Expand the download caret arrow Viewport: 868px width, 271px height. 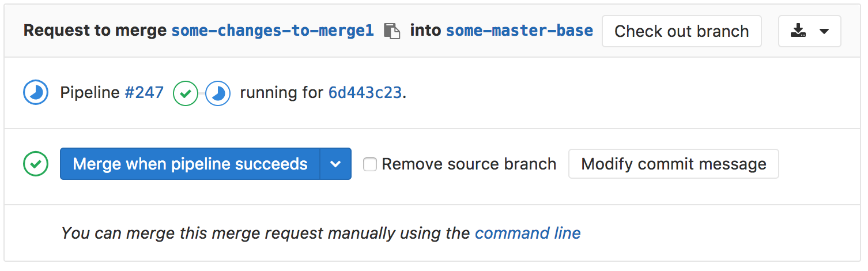coord(824,31)
